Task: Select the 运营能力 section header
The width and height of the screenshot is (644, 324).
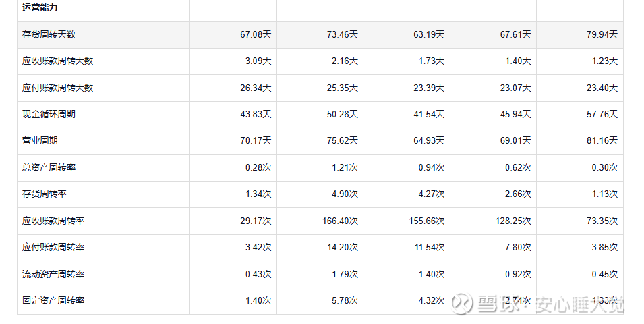Action: coord(40,8)
